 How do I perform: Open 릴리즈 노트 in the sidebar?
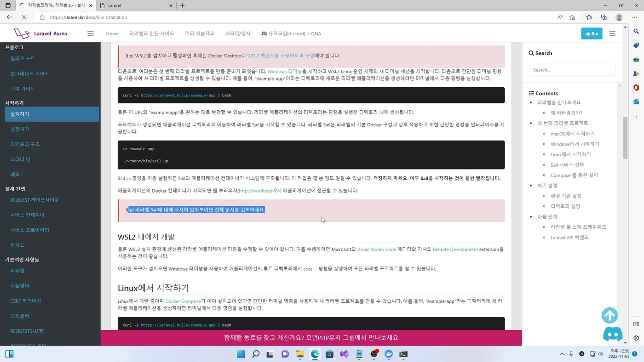click(x=23, y=58)
